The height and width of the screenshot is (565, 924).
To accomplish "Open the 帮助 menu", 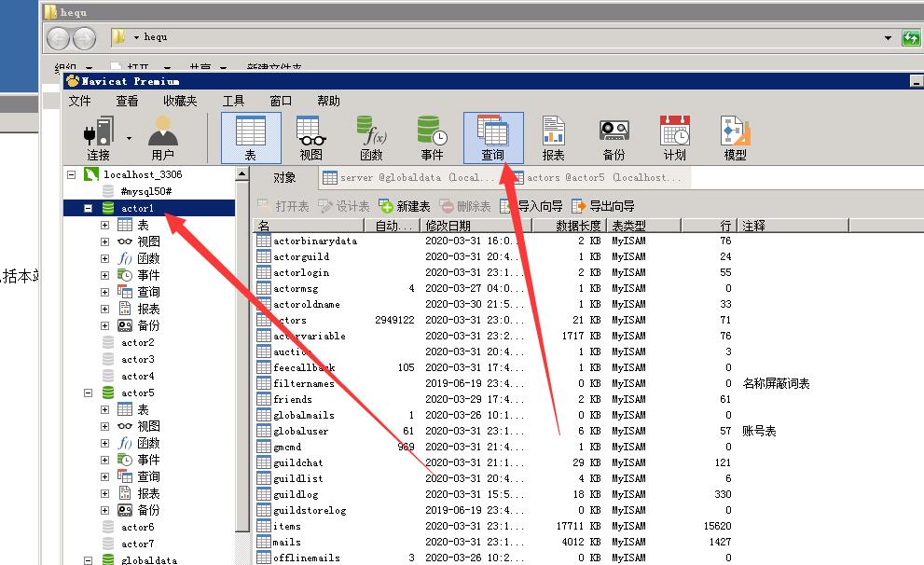I will [328, 101].
